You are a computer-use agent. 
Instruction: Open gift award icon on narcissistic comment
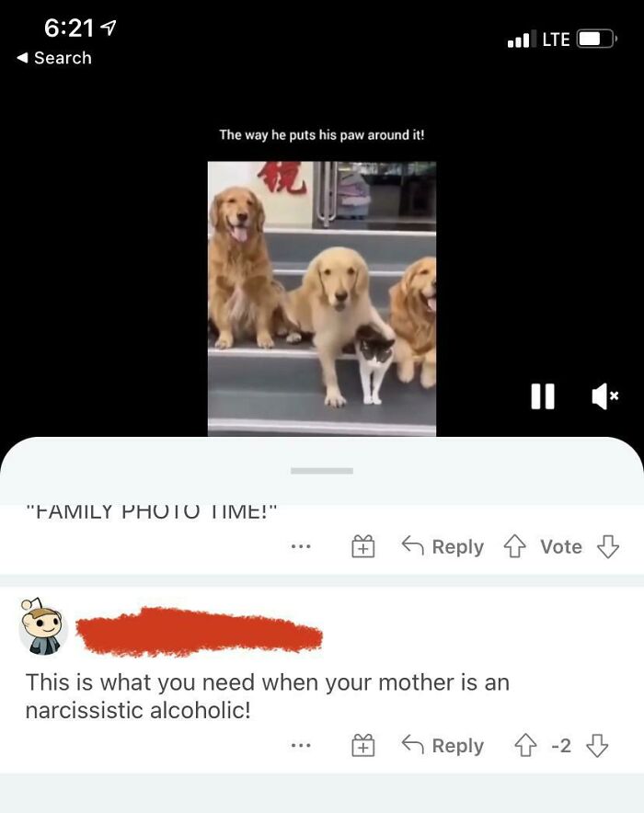pos(363,746)
